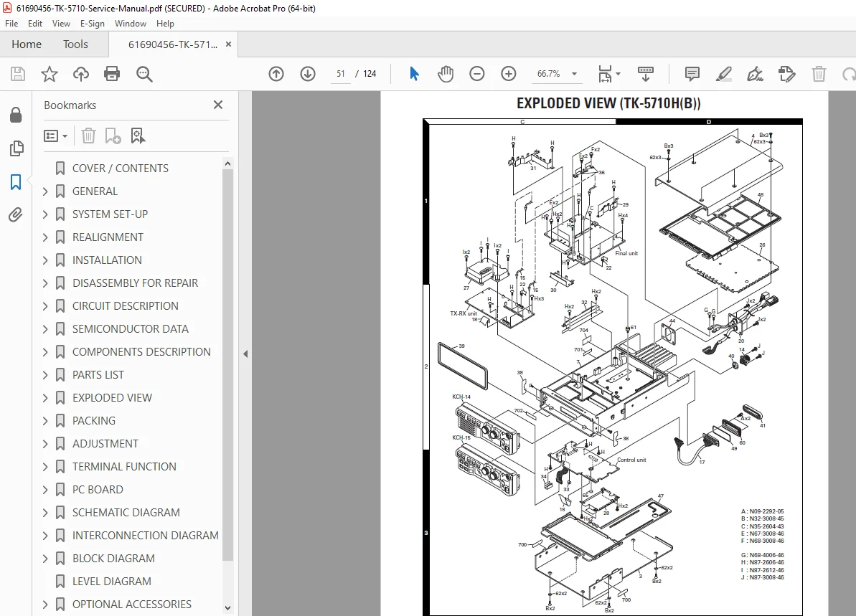
Task: Open the File menu
Action: click(x=11, y=24)
